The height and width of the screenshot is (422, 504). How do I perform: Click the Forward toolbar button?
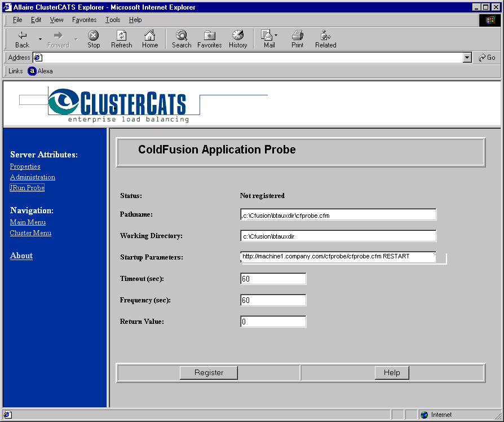coord(58,39)
